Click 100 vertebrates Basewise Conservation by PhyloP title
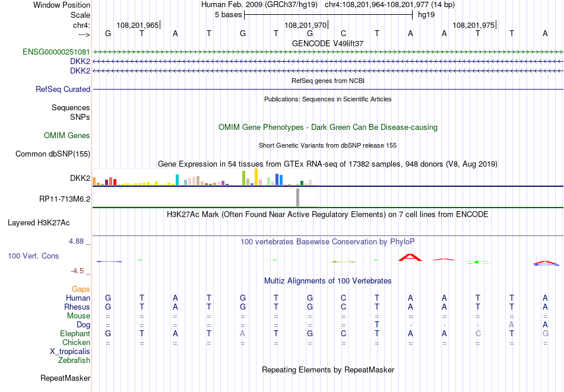This screenshot has height=392, width=564. (x=328, y=242)
